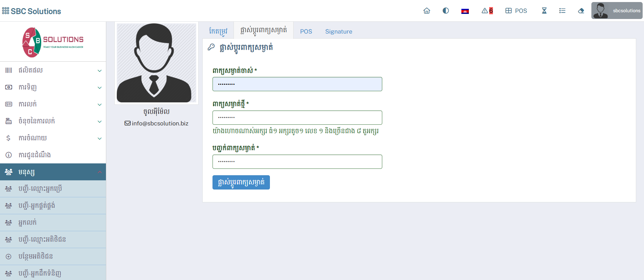Click the info@sbcsolution.biz email link

point(157,123)
